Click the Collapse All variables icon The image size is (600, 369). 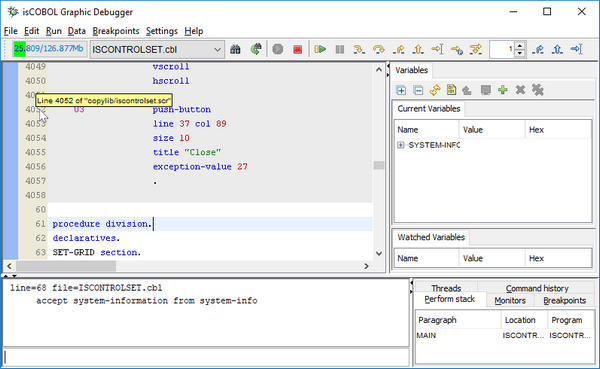(x=418, y=90)
